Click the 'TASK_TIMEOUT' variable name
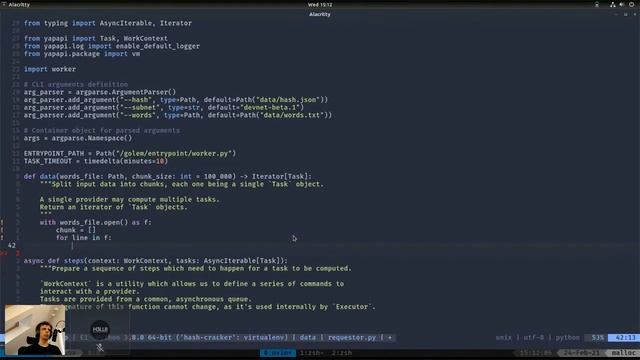 tap(47, 161)
